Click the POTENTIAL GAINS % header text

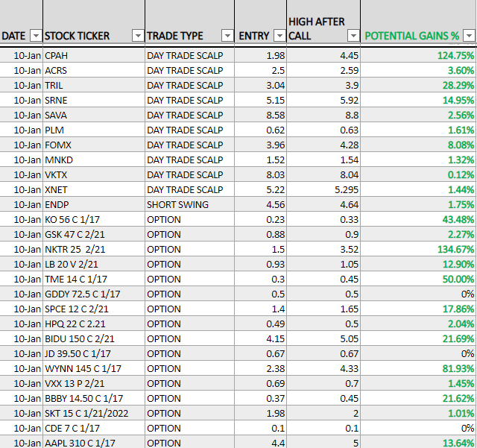coord(412,36)
